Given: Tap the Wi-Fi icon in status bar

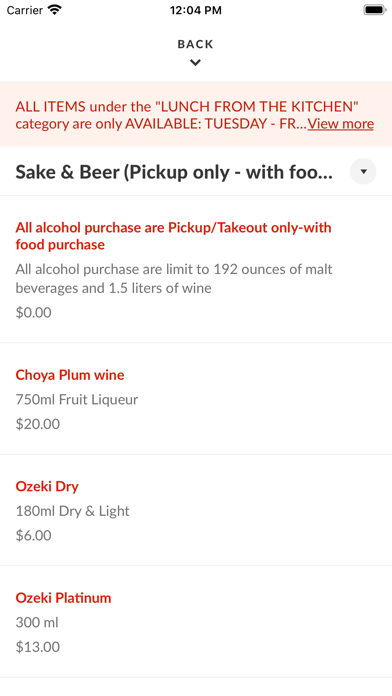Looking at the screenshot, I should (55, 10).
